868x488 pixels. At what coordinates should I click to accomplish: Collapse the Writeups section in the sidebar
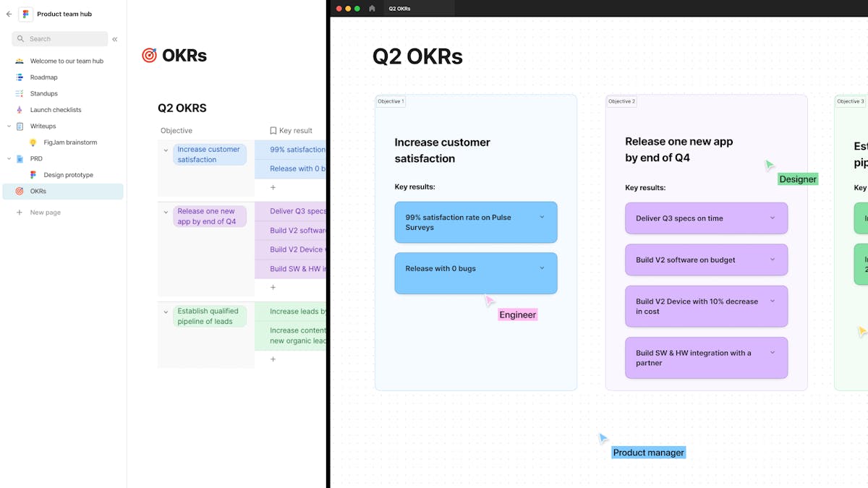(x=9, y=127)
